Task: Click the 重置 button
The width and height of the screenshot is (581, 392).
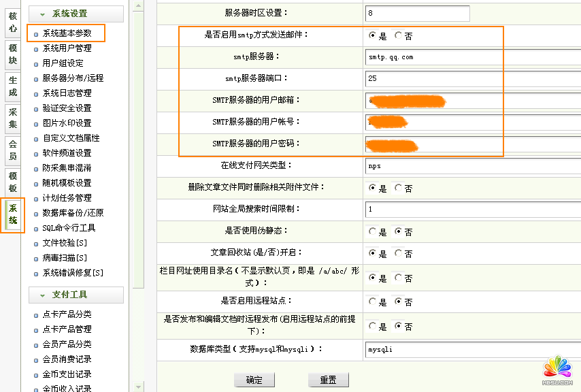Action: pyautogui.click(x=329, y=380)
